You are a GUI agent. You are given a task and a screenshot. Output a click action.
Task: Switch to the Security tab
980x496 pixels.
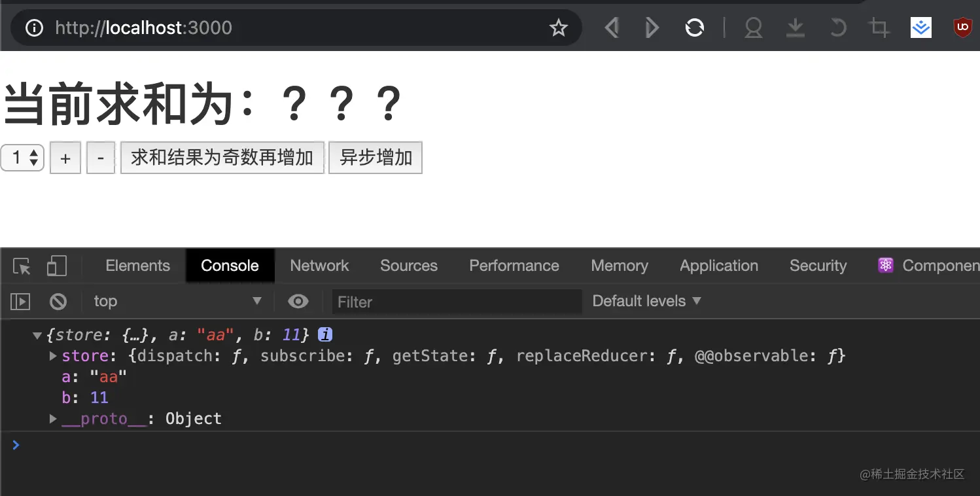(x=818, y=266)
